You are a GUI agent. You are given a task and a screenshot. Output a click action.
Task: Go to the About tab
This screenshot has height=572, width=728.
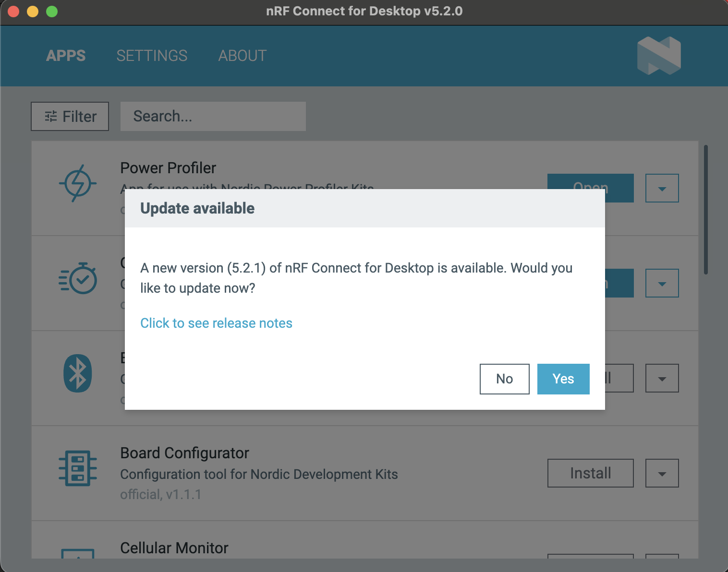click(x=243, y=56)
